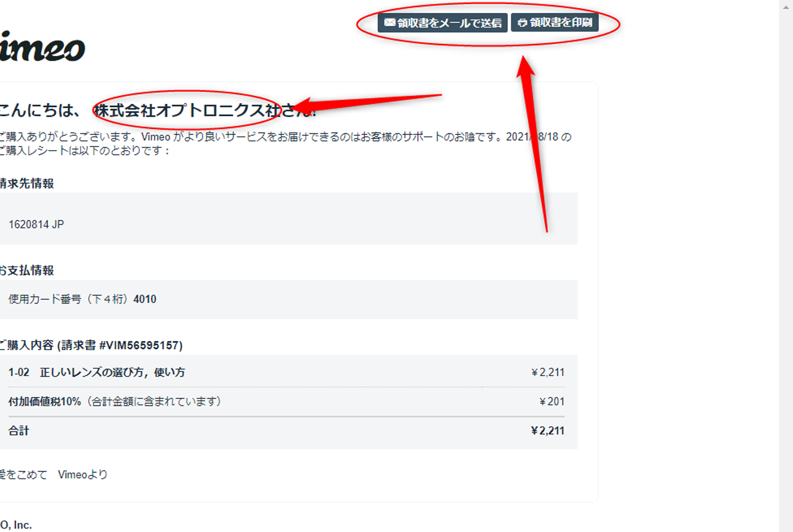Select billing address text 1620814 JP
The image size is (793, 532).
[36, 224]
